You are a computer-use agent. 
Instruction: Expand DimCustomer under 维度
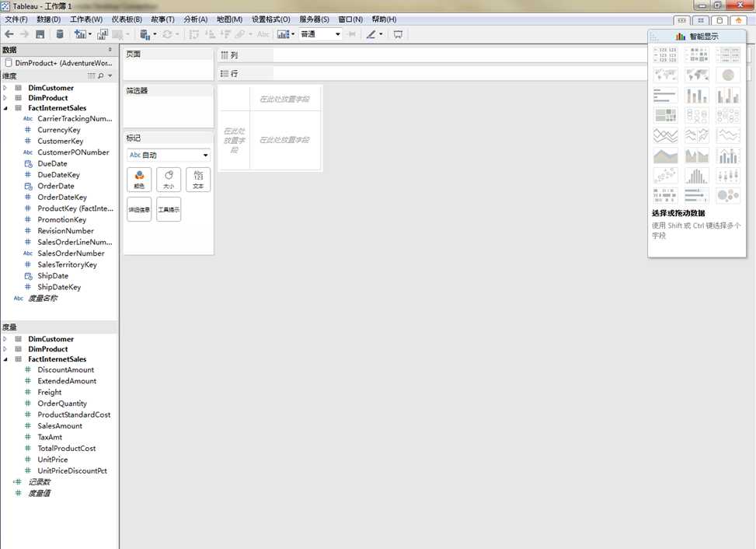[x=5, y=88]
